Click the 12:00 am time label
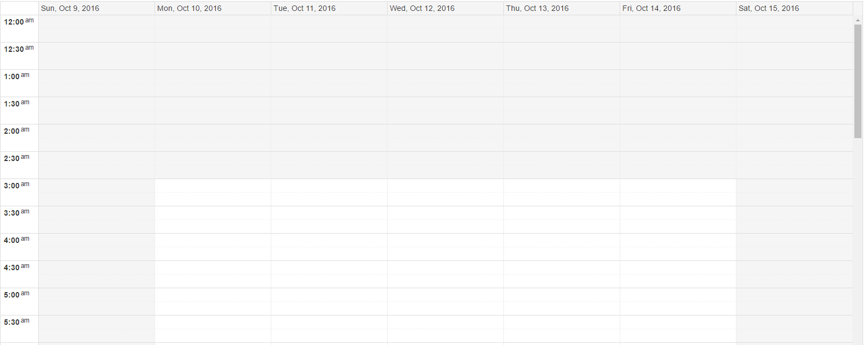 pyautogui.click(x=19, y=22)
